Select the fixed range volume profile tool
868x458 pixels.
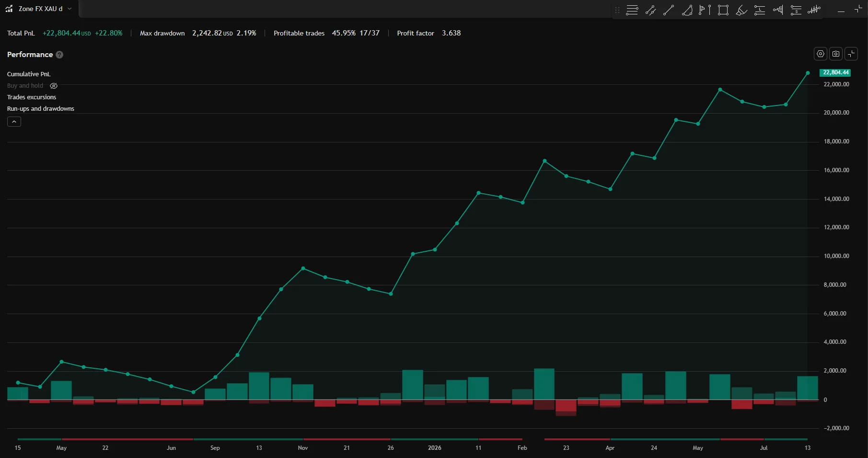pos(702,10)
